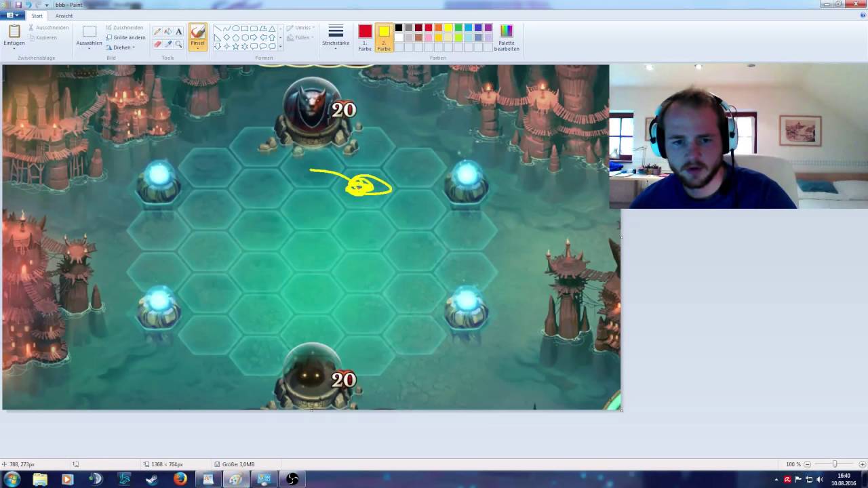The height and width of the screenshot is (488, 868).
Task: Select the Fill with color bucket tool
Action: click(x=168, y=31)
